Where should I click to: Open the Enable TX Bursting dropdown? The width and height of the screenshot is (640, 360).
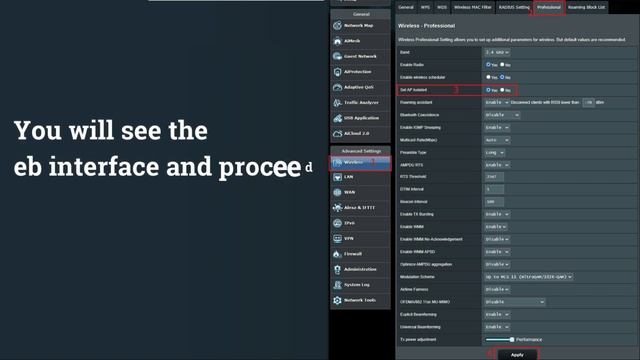(497, 214)
